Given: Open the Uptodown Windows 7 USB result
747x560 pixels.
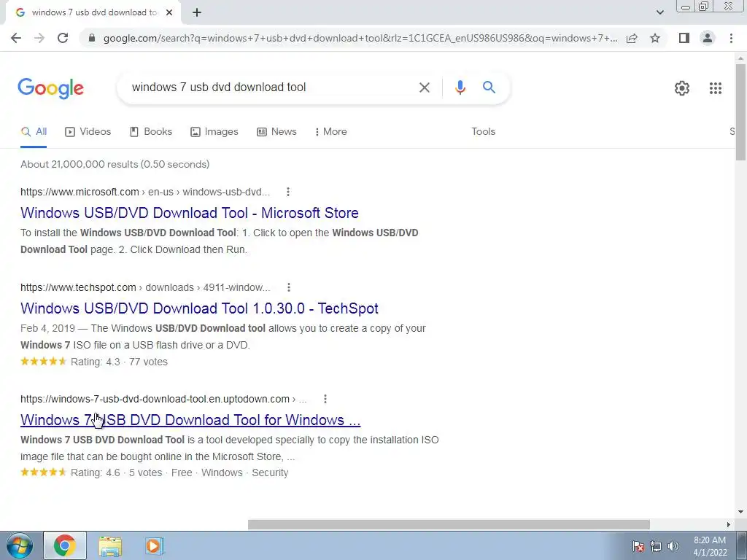Looking at the screenshot, I should (x=190, y=420).
